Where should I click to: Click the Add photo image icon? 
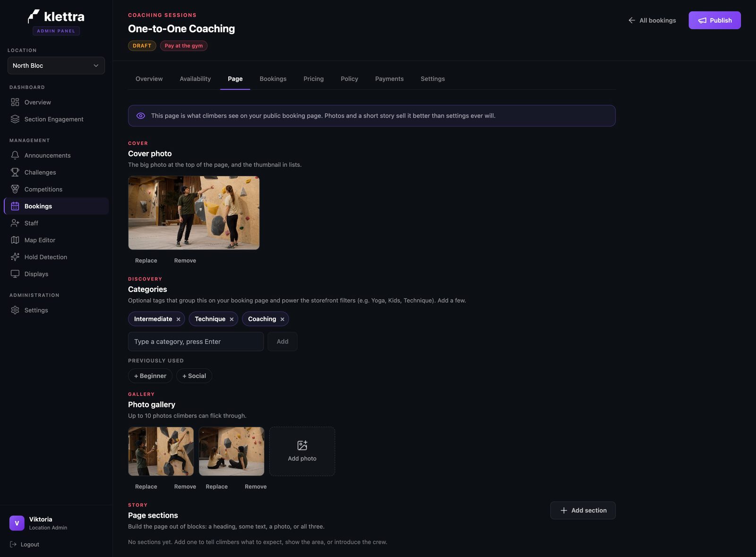[302, 446]
